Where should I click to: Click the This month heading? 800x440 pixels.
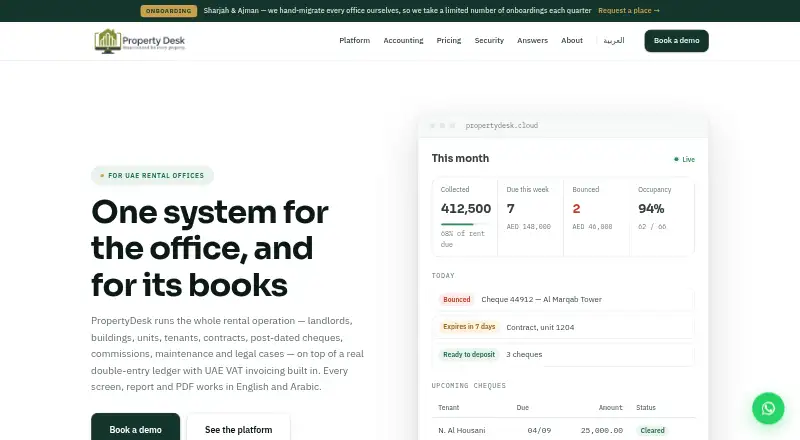(460, 158)
